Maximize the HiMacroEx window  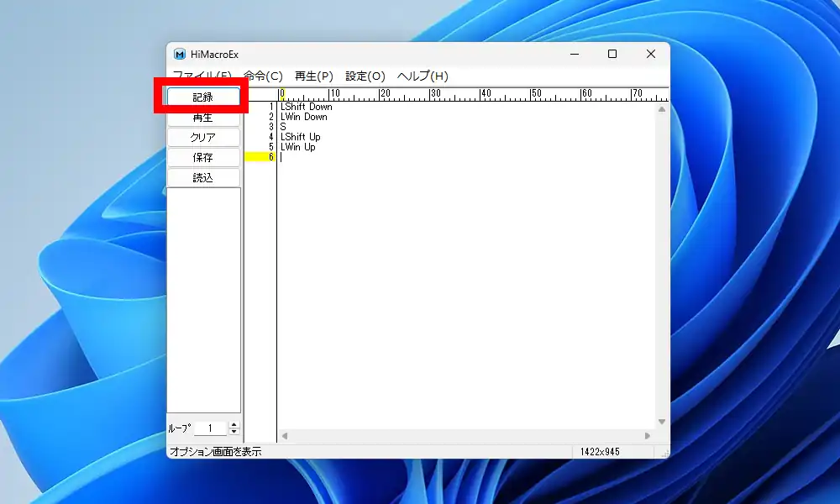coord(612,54)
